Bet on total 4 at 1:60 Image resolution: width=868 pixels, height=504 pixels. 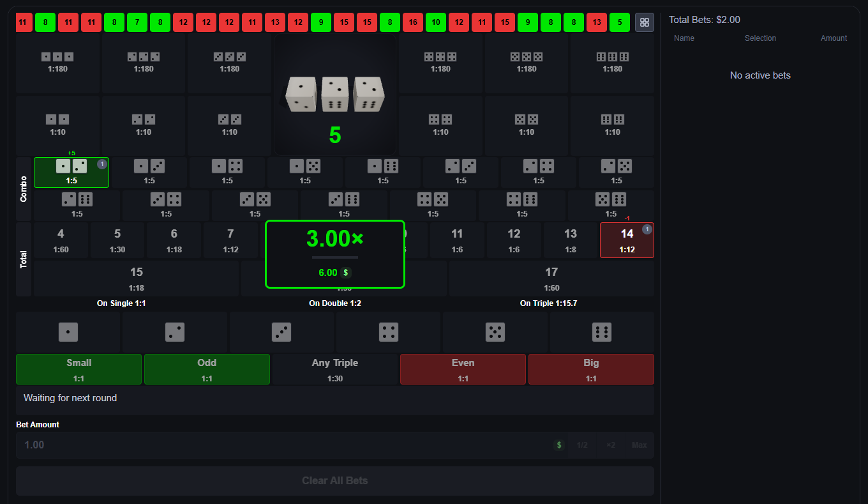61,240
